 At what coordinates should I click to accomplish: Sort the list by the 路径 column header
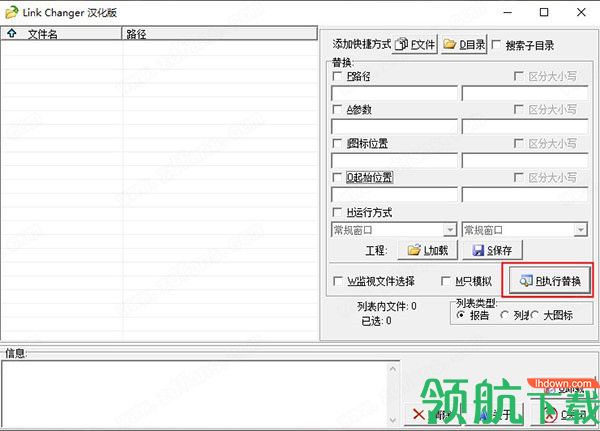(220, 34)
